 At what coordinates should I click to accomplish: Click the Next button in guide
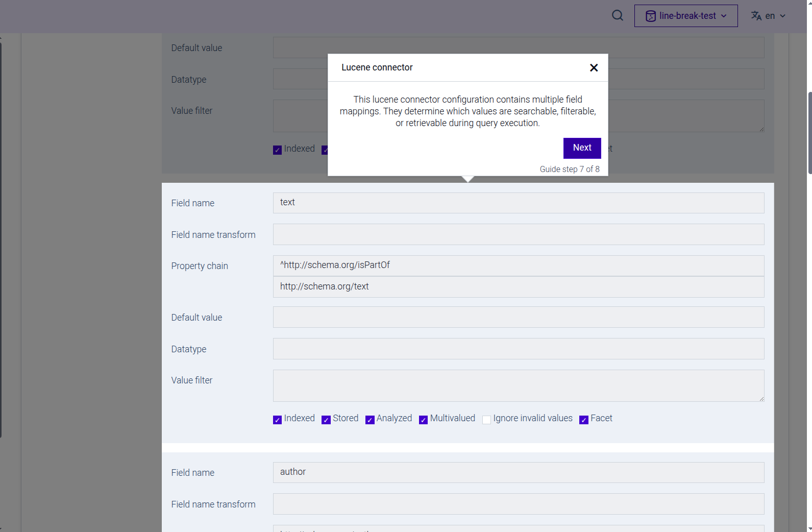(582, 148)
